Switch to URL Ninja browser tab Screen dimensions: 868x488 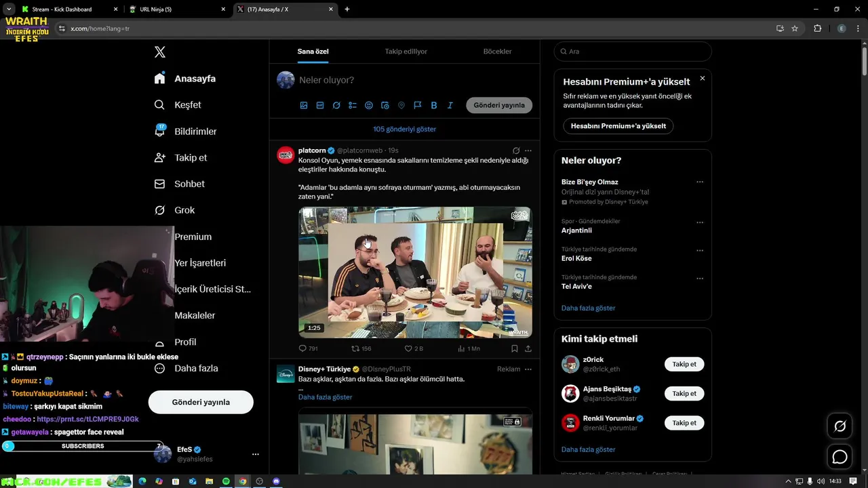[178, 9]
